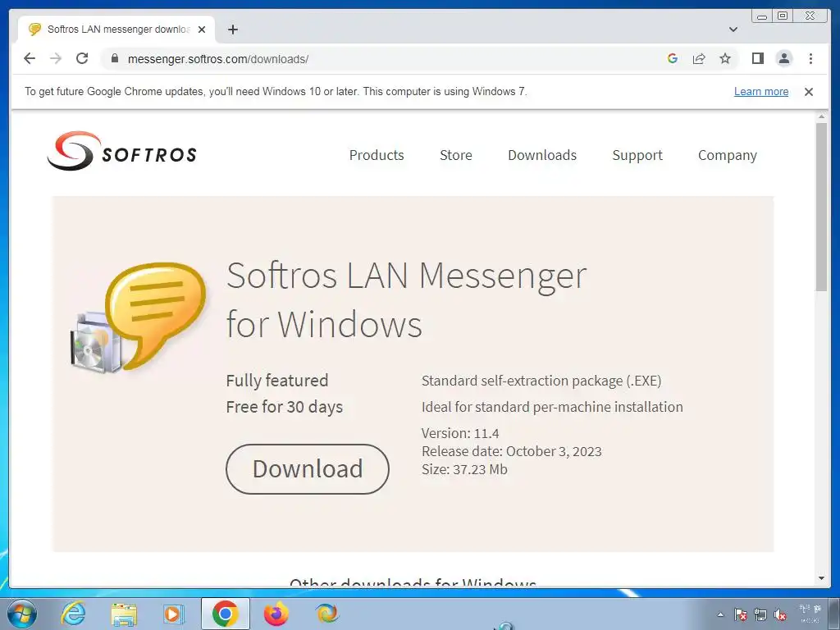The height and width of the screenshot is (630, 840).
Task: Launch Internet Explorer from taskbar
Action: (73, 614)
